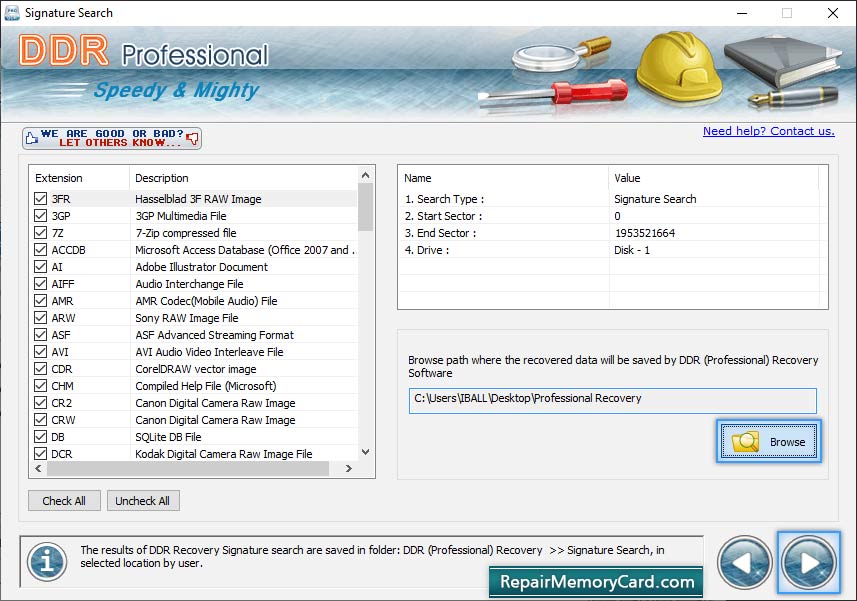Select 'Hasselblad 3F RAW Image' description row
Screen dimensions: 857x601
[198, 199]
